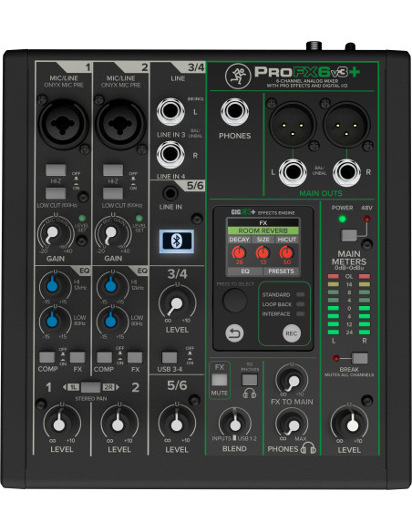Click the red SIZE dial on screen
This screenshot has height=532, width=412.
point(263,252)
